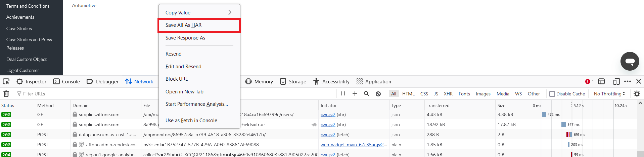The image size is (644, 157).
Task: Switch to the Console tab
Action: coord(67,81)
